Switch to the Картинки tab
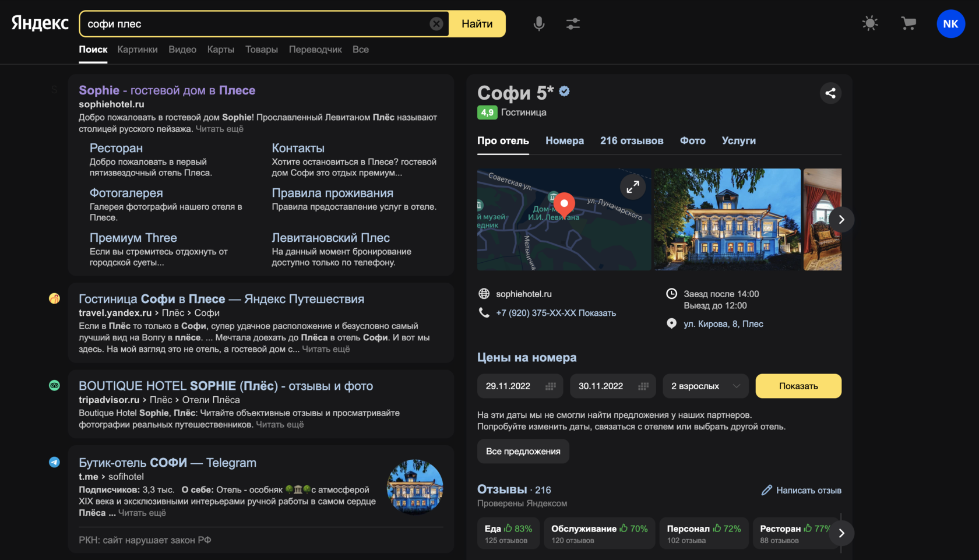 point(138,50)
